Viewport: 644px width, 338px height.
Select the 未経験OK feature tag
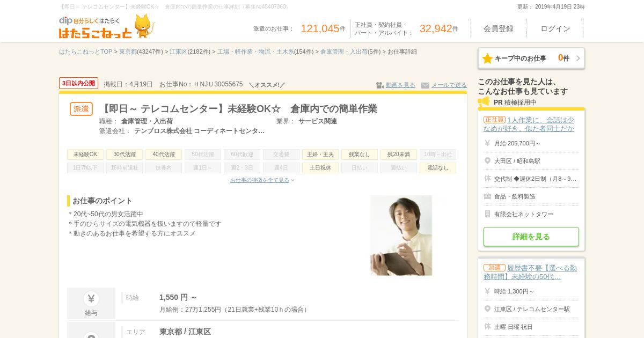click(x=85, y=155)
